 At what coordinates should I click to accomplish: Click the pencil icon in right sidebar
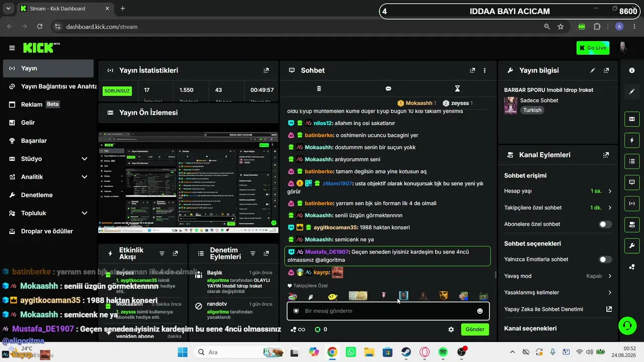(x=632, y=92)
